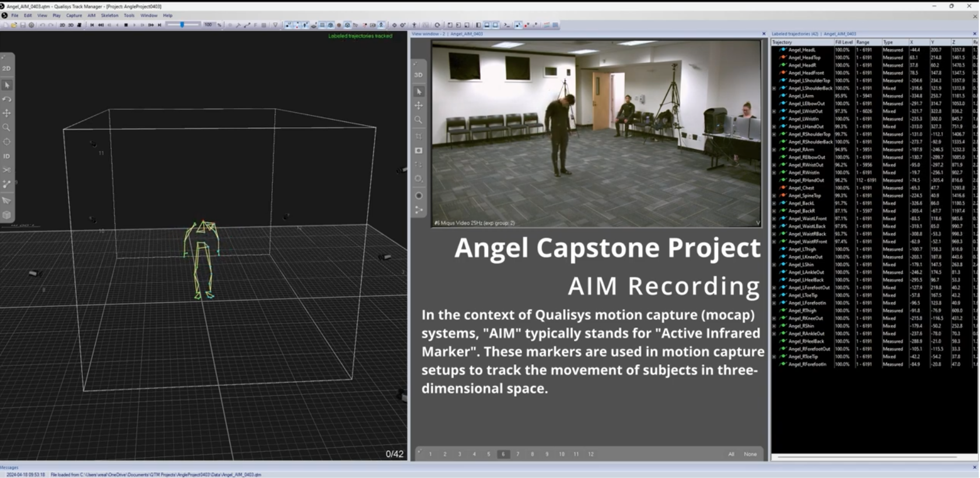Open the File menu

[x=15, y=16]
